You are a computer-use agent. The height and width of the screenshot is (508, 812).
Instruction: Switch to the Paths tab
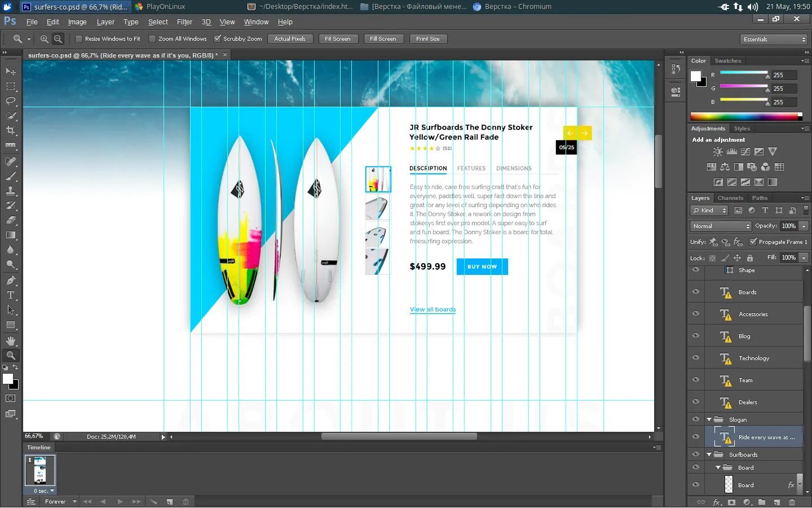click(760, 198)
